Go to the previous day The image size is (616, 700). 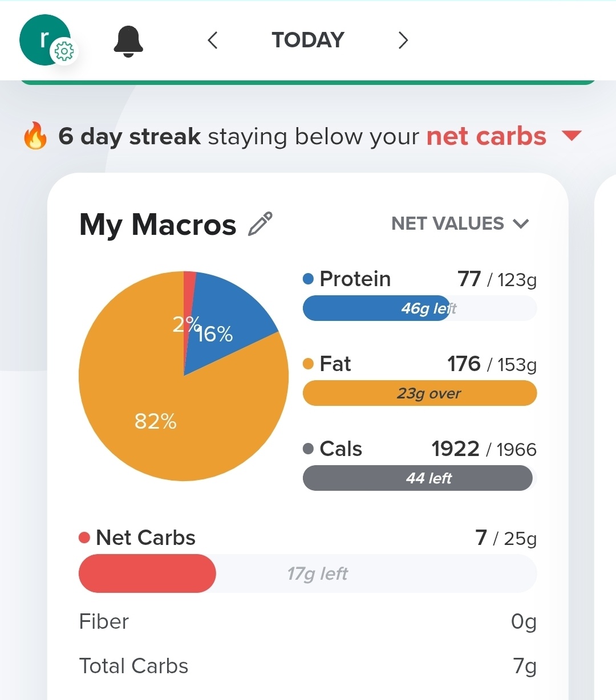213,40
